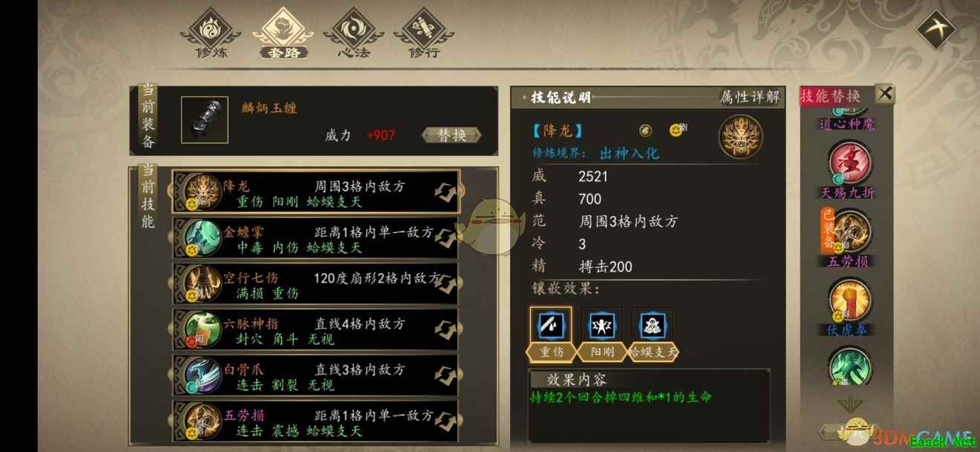Click the 降龙 dragon emblem icon
The image size is (980, 452).
click(740, 136)
